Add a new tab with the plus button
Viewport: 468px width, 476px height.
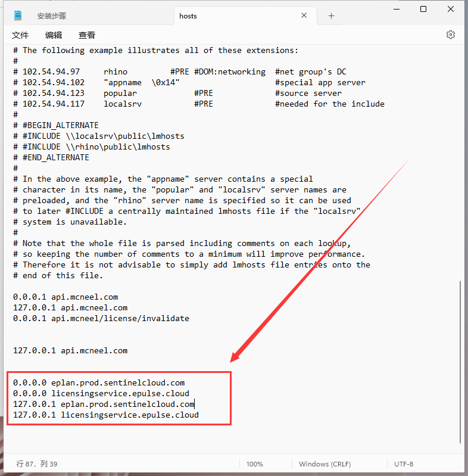(332, 16)
